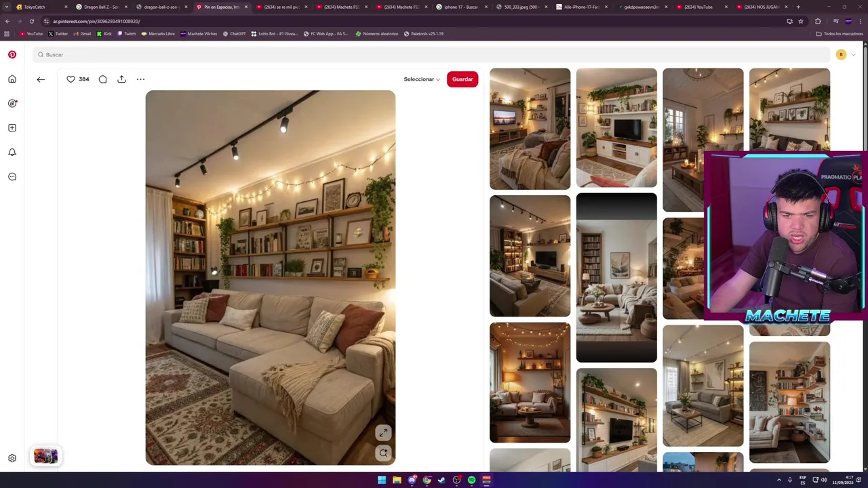Navigate back in browser toolbar
Screen dimensions: 868x488
[7, 21]
